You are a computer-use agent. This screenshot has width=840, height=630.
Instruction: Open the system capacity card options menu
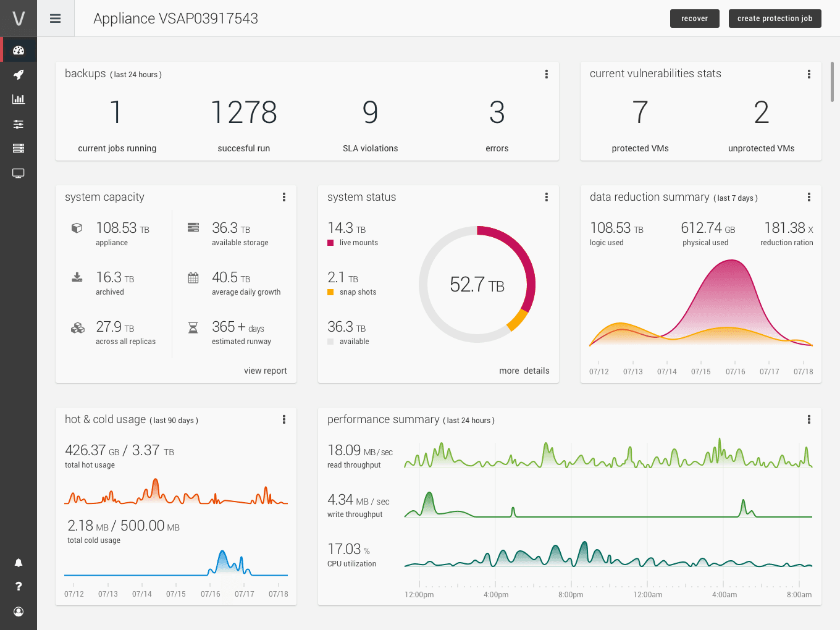(284, 197)
